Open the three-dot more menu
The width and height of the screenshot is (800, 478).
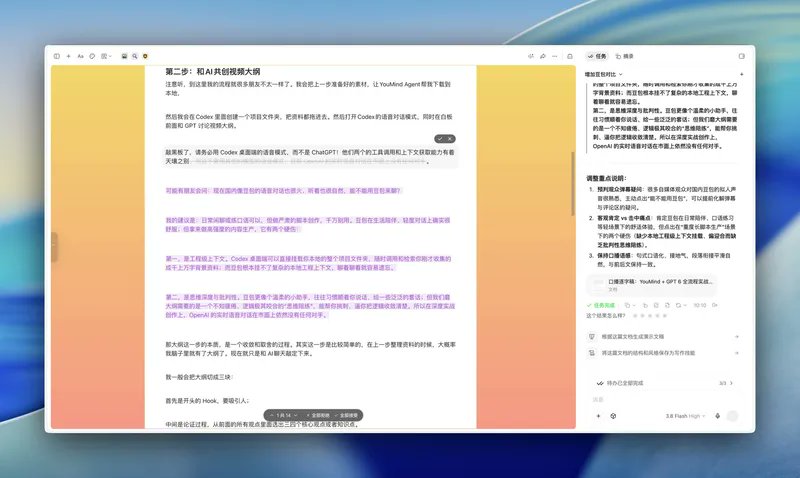(555, 56)
